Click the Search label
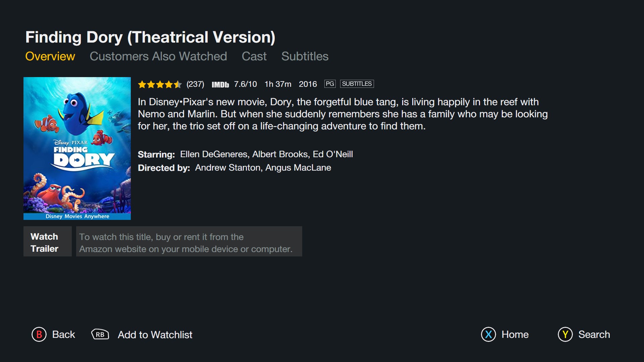Image resolution: width=644 pixels, height=362 pixels. [x=594, y=335]
